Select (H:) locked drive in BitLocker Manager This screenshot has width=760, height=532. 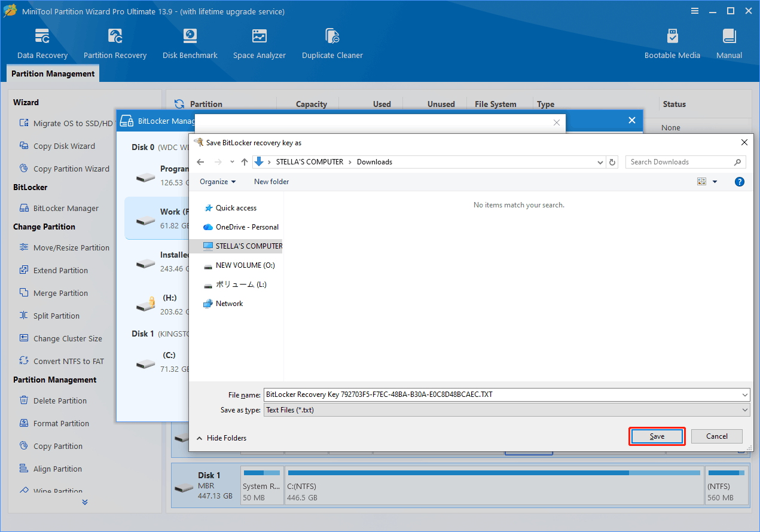[157, 304]
